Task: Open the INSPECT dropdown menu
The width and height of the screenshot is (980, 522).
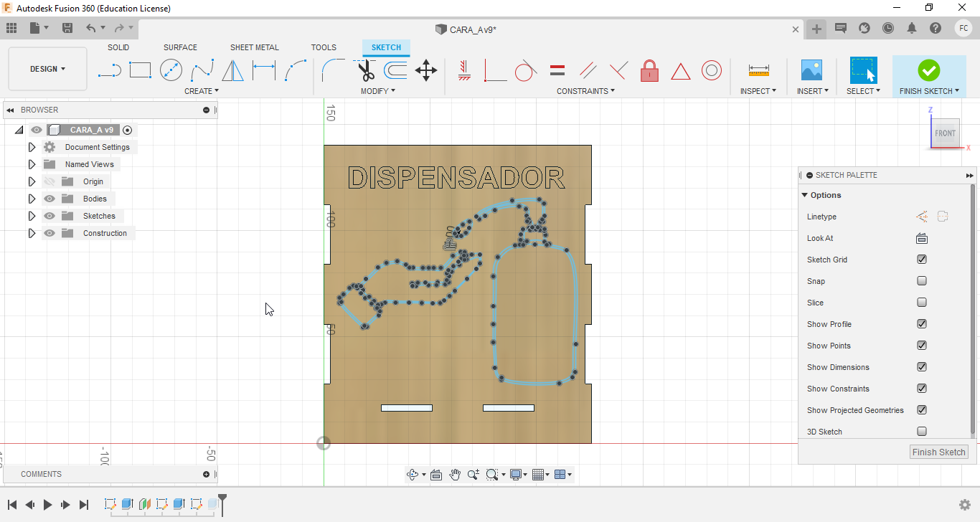Action: pos(758,91)
